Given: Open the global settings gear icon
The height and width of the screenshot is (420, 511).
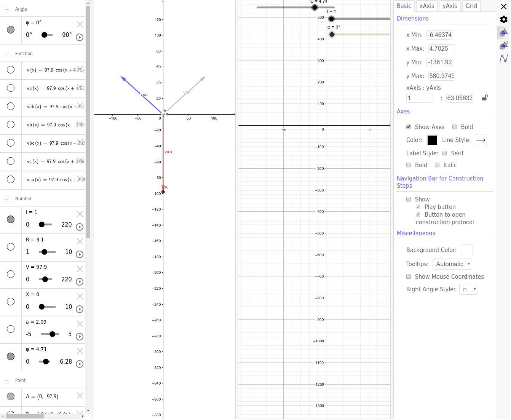Looking at the screenshot, I should click(x=503, y=19).
